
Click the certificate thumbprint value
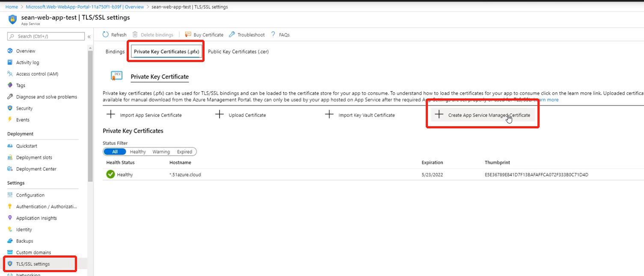536,175
